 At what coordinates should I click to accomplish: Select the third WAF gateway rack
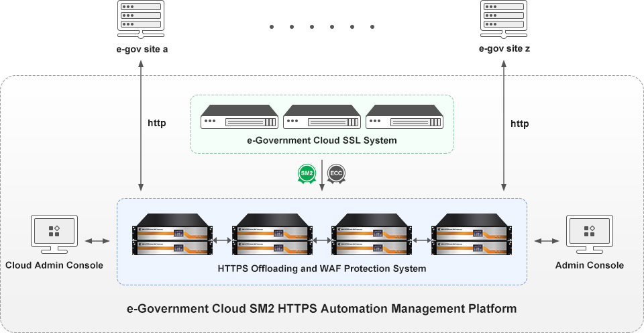(x=372, y=234)
